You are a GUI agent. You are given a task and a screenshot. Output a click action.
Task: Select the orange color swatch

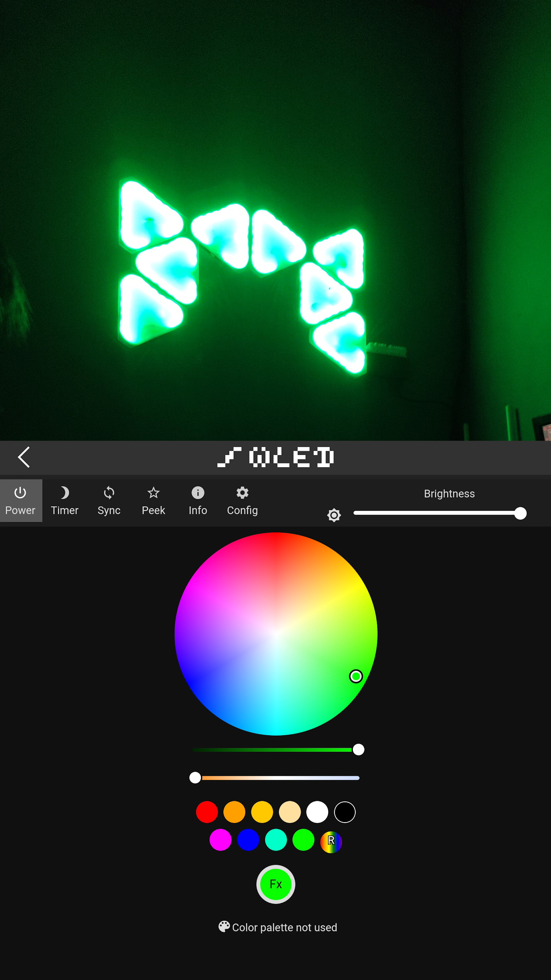coord(234,812)
